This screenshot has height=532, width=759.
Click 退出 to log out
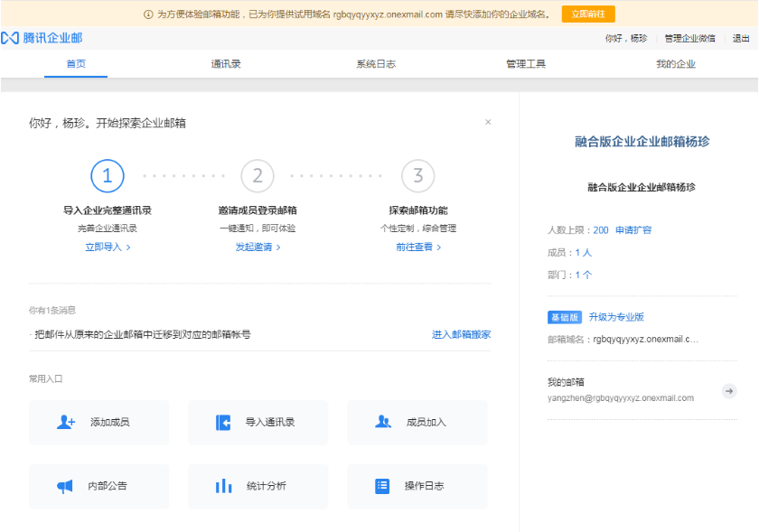click(743, 38)
